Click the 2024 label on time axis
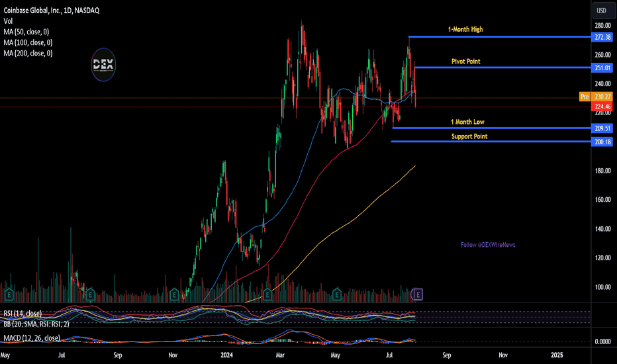The image size is (617, 364). click(x=226, y=355)
